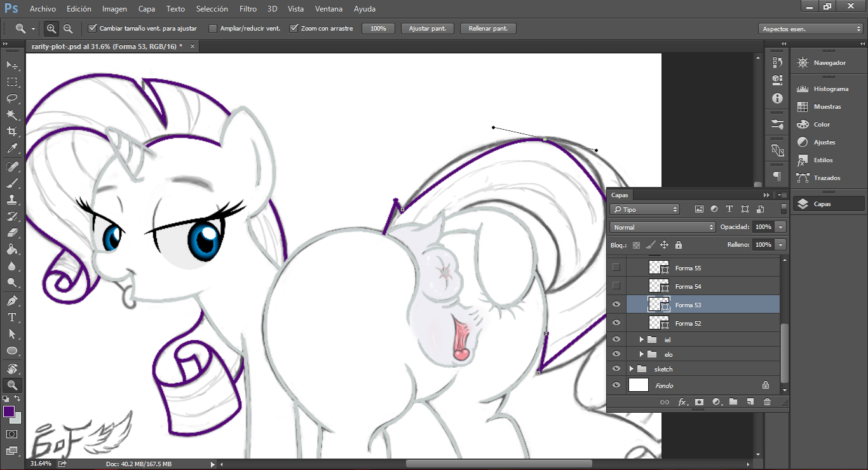Select the Clone Stamp tool

(12, 200)
